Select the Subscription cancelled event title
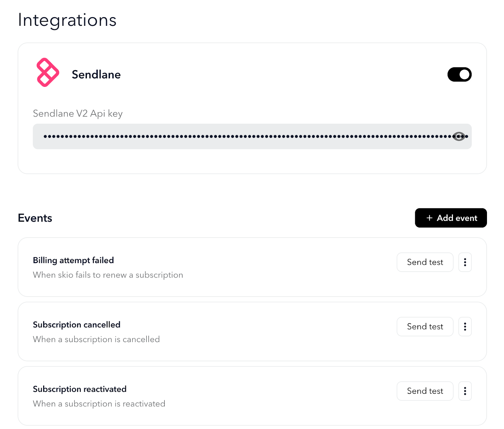 tap(77, 325)
